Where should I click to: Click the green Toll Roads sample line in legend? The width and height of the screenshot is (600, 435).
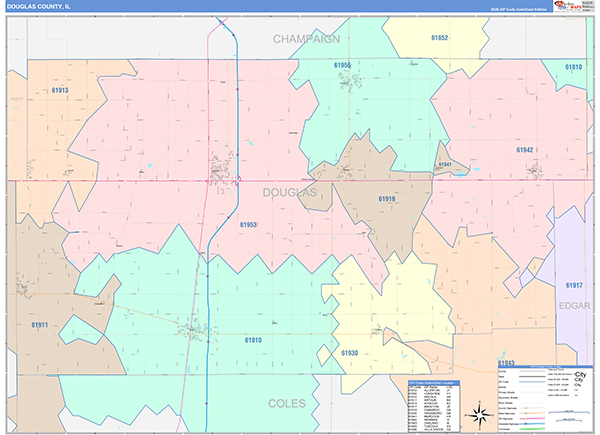532,429
